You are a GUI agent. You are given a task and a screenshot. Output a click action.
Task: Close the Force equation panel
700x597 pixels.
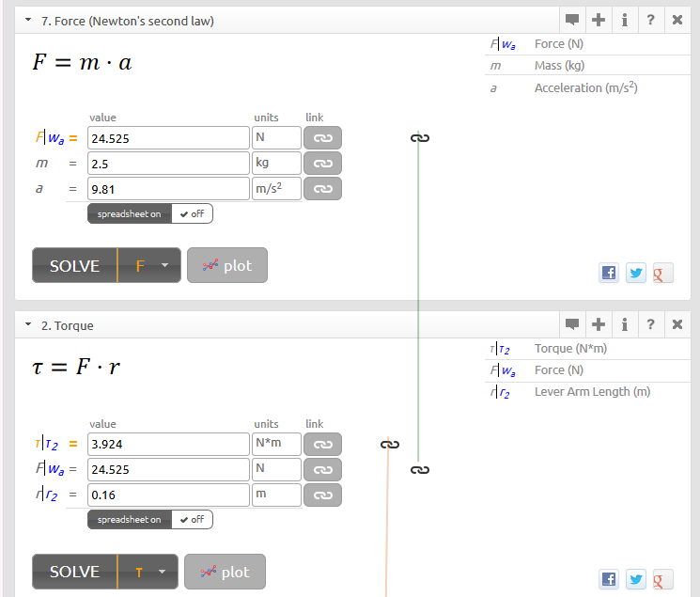pos(677,20)
